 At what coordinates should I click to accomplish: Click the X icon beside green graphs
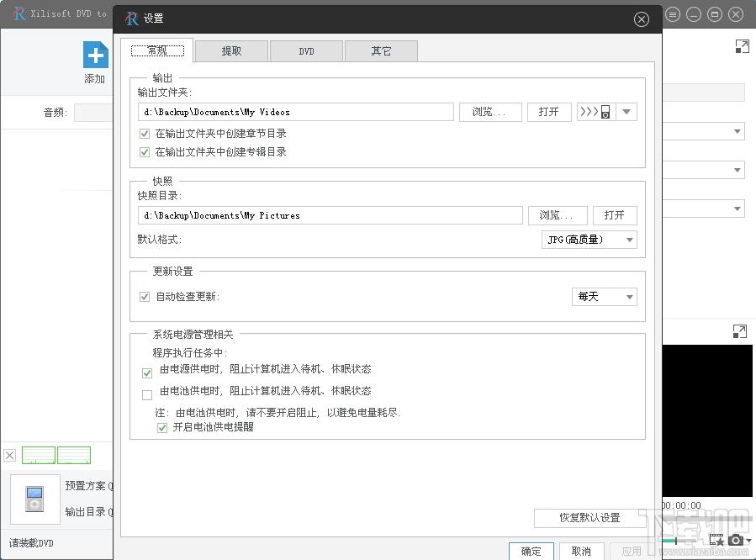[9, 455]
